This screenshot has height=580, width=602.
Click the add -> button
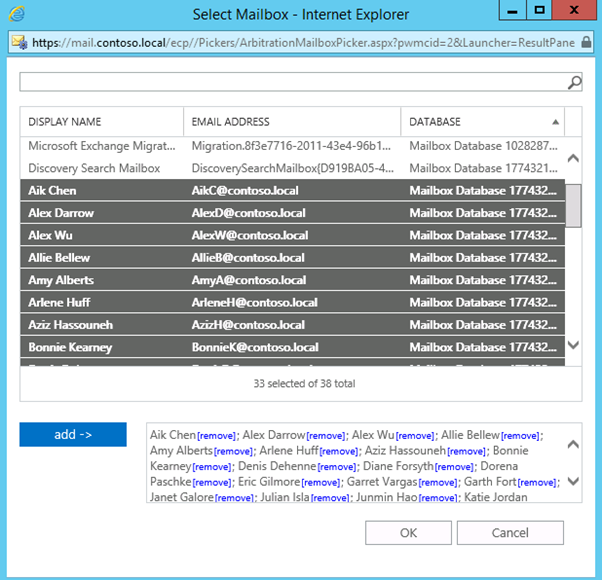[73, 435]
